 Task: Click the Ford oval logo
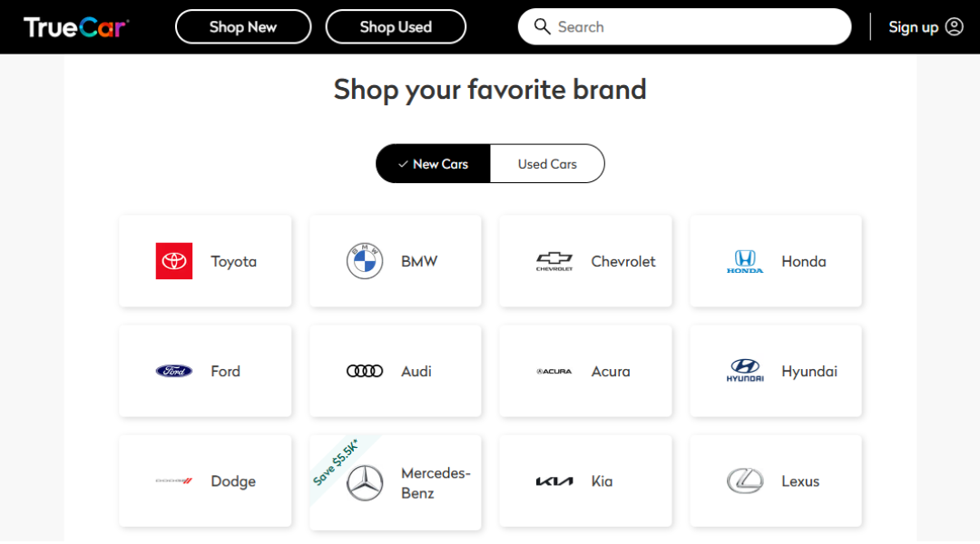[x=173, y=371]
